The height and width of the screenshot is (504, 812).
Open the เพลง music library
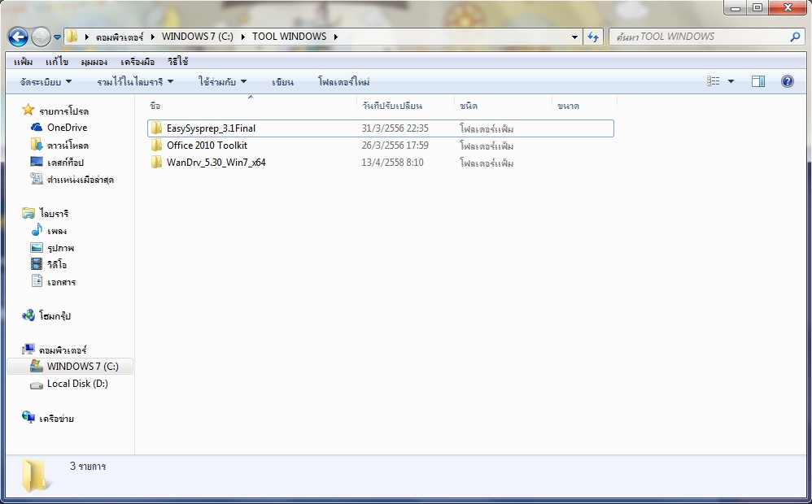[x=57, y=231]
